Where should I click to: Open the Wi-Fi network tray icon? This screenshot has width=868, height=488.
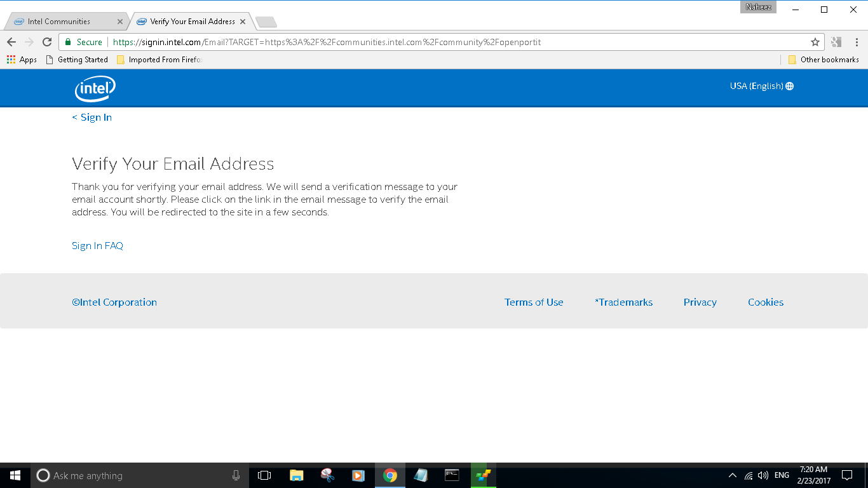click(x=749, y=475)
